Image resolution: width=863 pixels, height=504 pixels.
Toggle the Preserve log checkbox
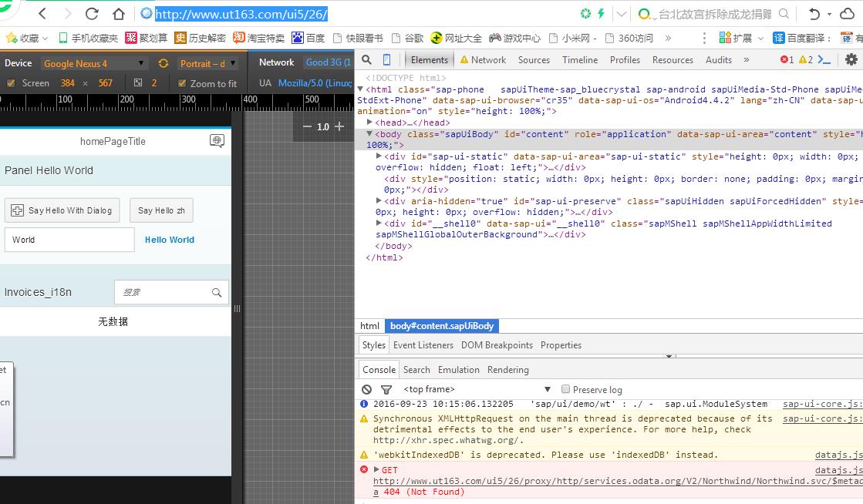[565, 389]
